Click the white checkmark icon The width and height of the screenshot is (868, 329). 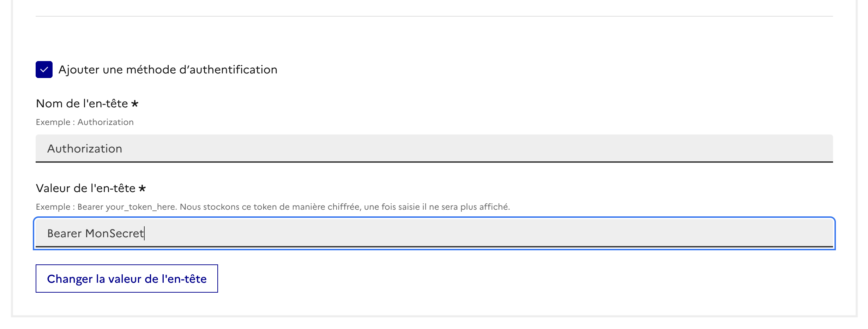pos(44,70)
